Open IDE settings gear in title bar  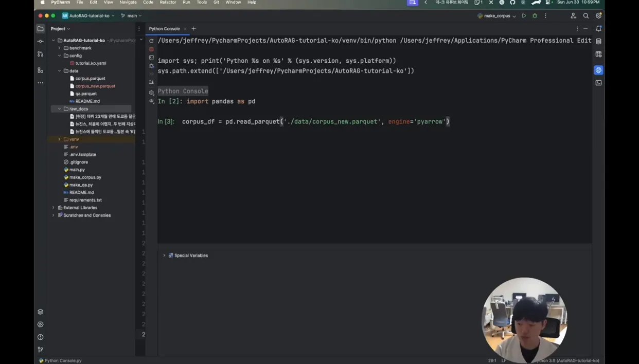[x=598, y=16]
